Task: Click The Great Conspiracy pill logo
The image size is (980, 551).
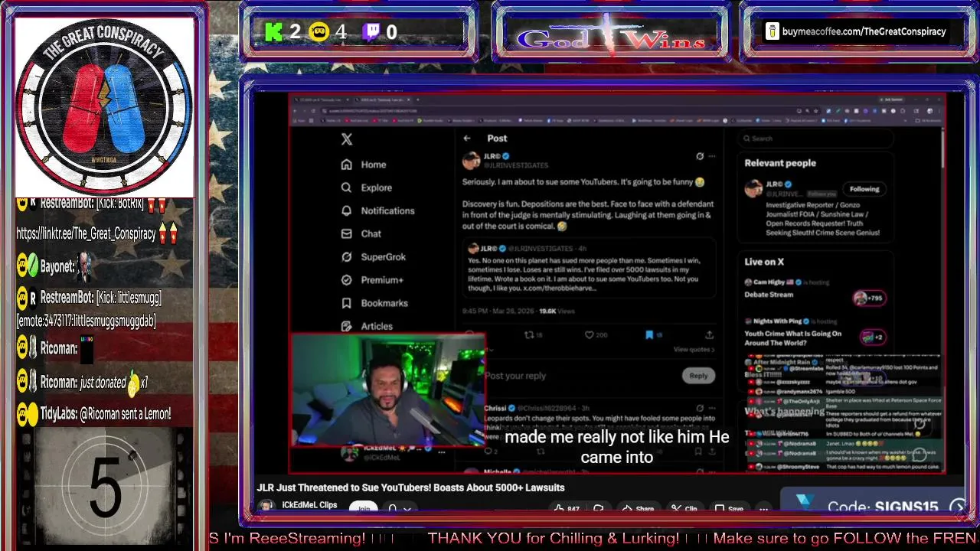Action: point(103,106)
